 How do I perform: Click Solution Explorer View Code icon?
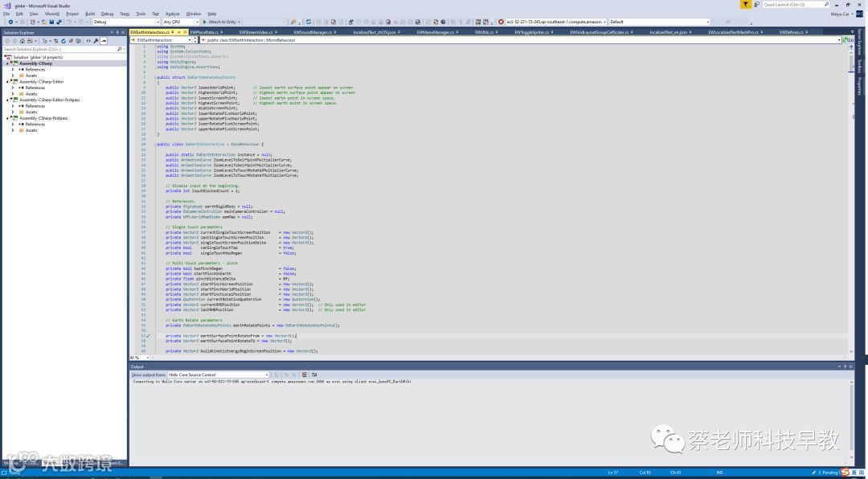pyautogui.click(x=88, y=41)
